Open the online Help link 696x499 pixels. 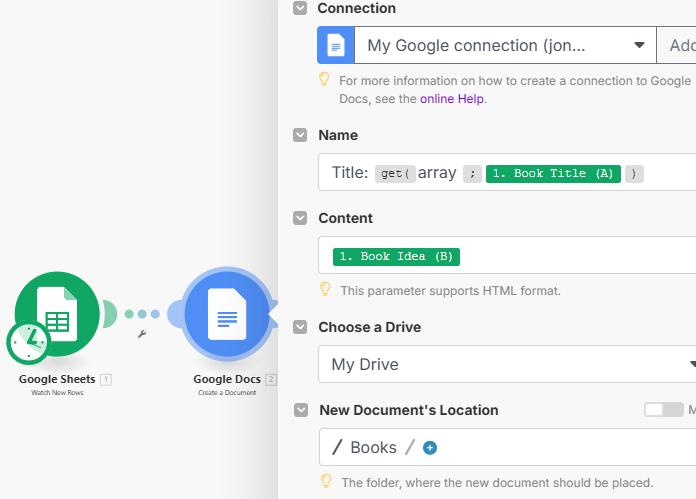[x=452, y=98]
